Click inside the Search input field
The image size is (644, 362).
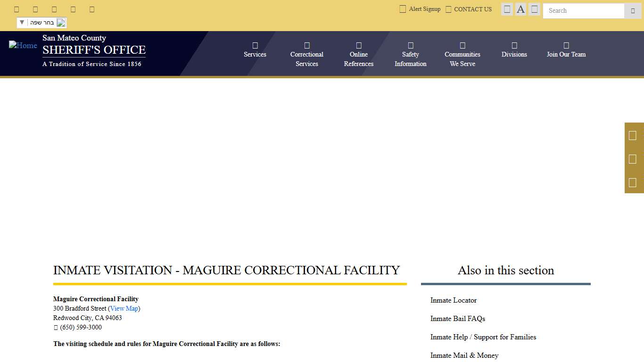[583, 10]
